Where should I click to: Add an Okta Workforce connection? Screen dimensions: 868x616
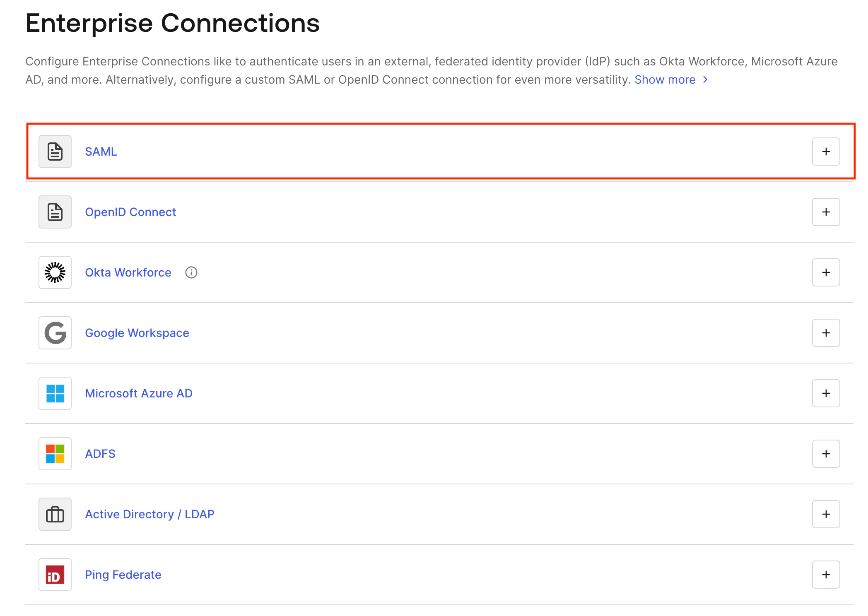pyautogui.click(x=826, y=272)
